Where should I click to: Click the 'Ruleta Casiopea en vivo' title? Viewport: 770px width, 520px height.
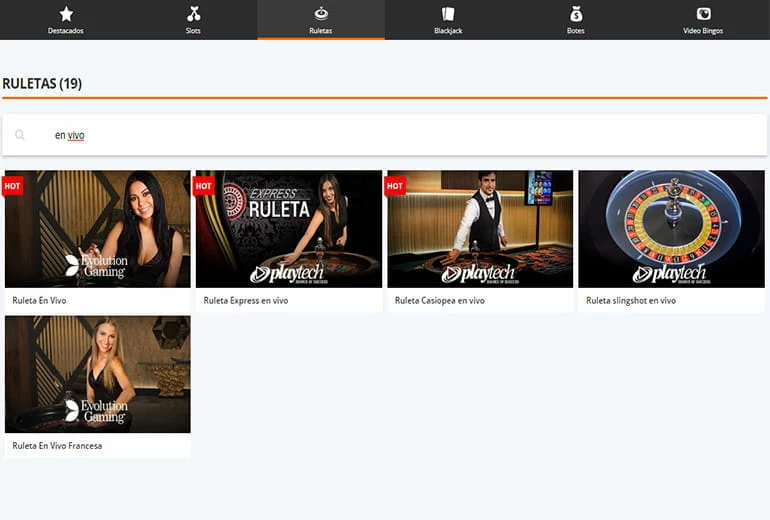[440, 301]
